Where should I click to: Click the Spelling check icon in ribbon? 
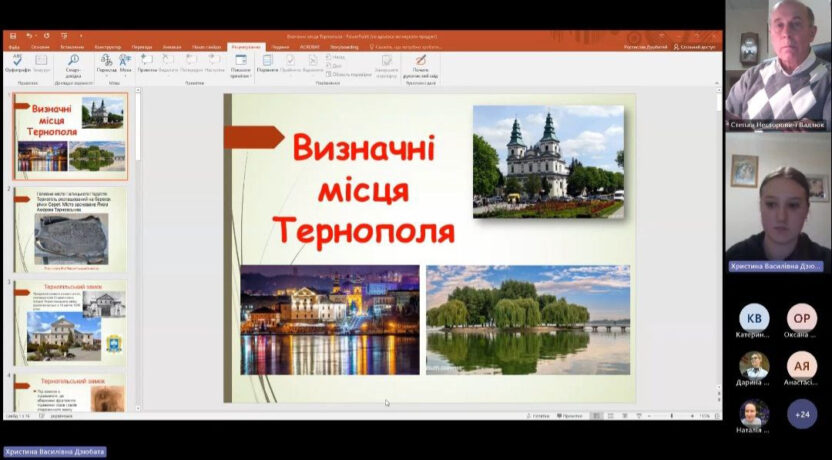tap(17, 62)
